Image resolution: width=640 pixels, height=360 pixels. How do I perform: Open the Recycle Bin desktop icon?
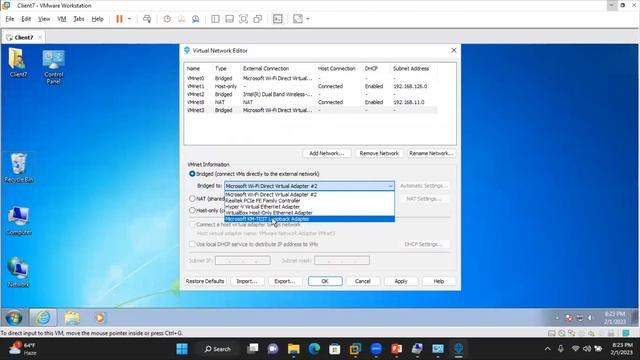pyautogui.click(x=18, y=168)
